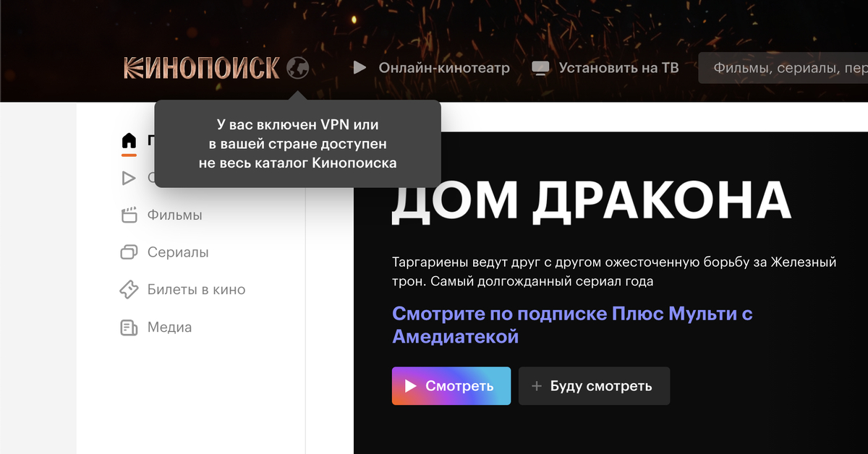Click the Кинопоиск logo
The image size is (868, 454).
pos(202,68)
